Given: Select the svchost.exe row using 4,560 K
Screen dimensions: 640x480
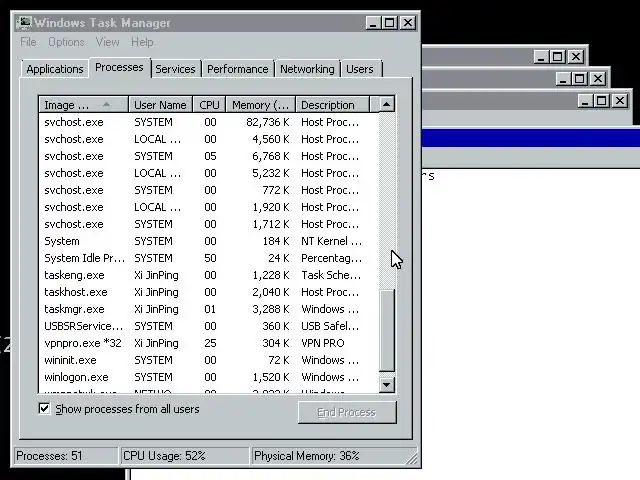Looking at the screenshot, I should pyautogui.click(x=208, y=139).
